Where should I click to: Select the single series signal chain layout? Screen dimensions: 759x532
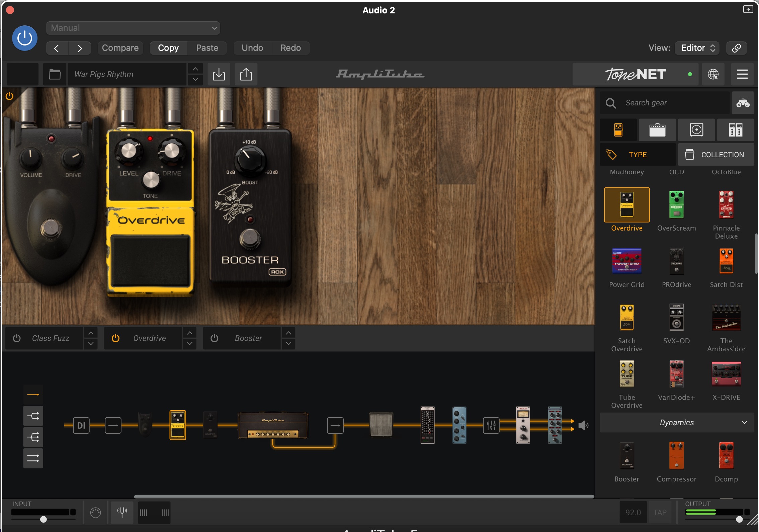[33, 395]
